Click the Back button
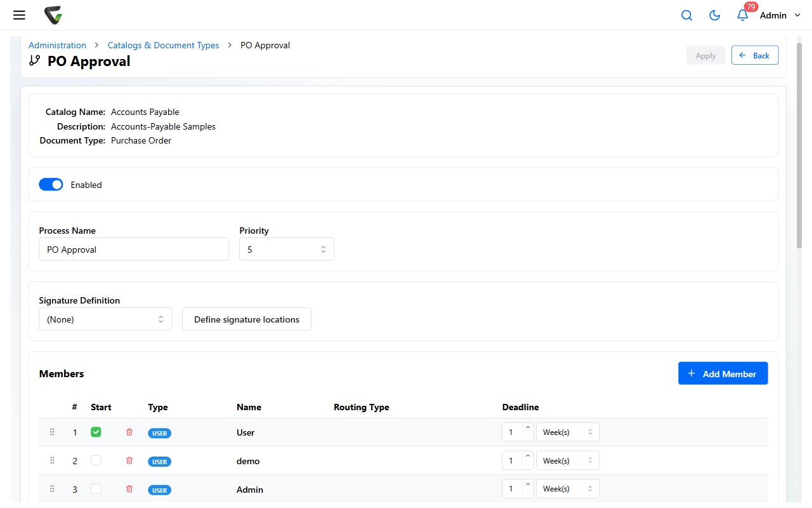This screenshot has height=508, width=812. point(755,55)
